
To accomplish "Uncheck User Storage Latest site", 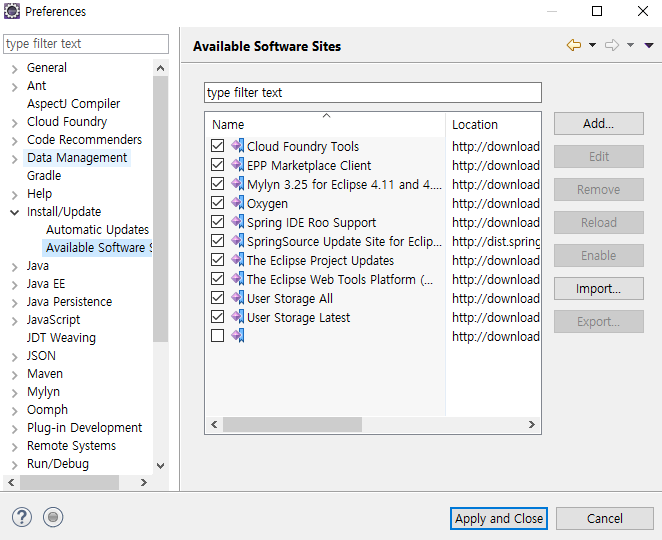I will pos(217,317).
